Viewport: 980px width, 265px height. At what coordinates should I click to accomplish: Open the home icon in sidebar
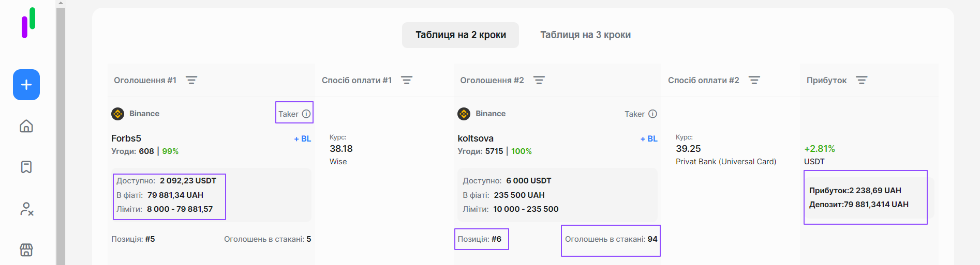point(26,126)
